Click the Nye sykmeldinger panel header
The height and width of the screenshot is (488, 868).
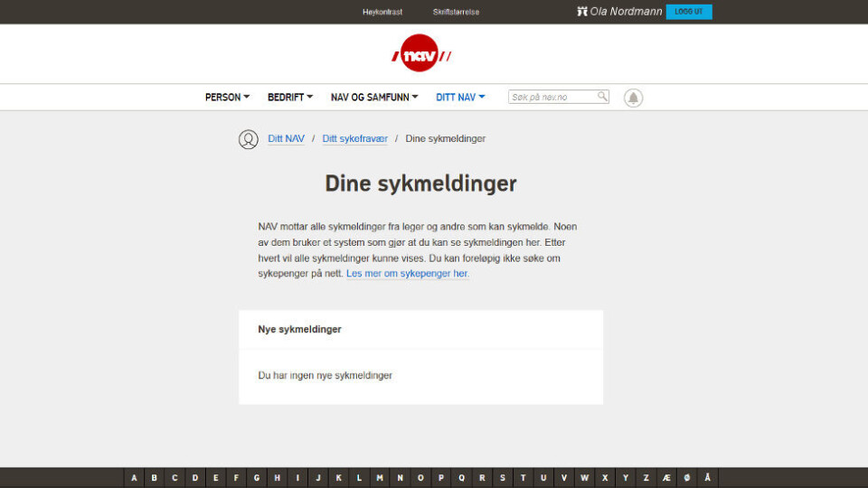(420, 329)
